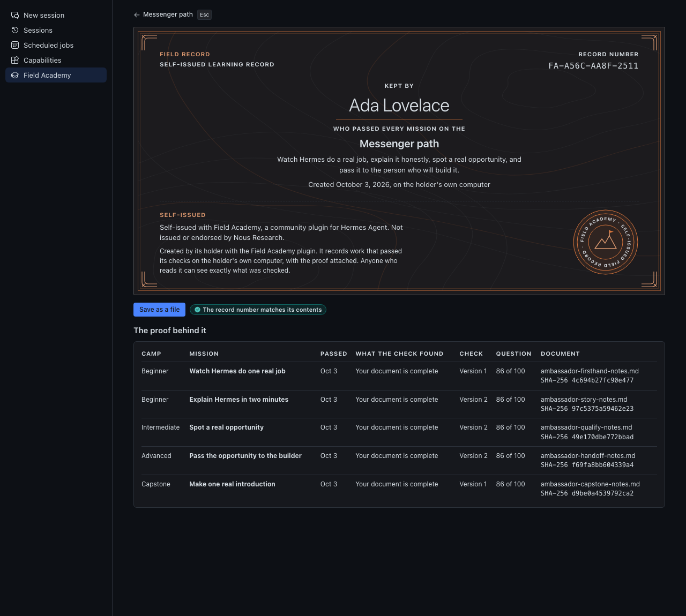Screen dimensions: 686x616
Task: Click the New session chat icon
Action: click(15, 16)
